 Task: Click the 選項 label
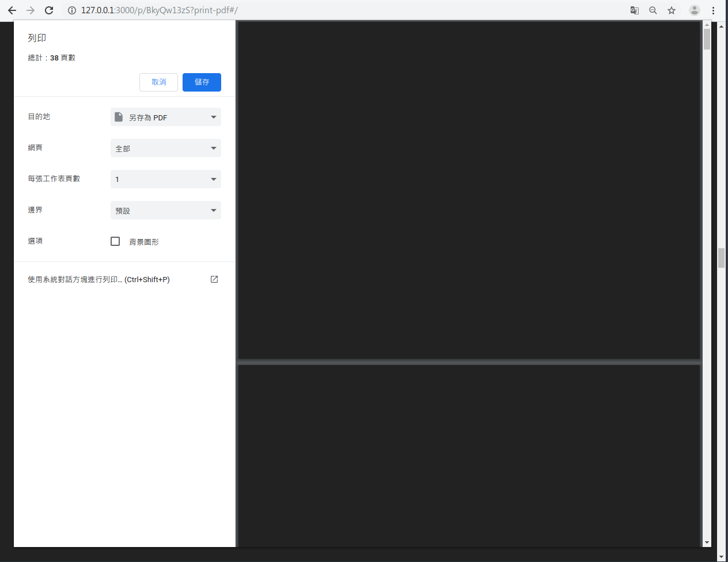click(35, 241)
